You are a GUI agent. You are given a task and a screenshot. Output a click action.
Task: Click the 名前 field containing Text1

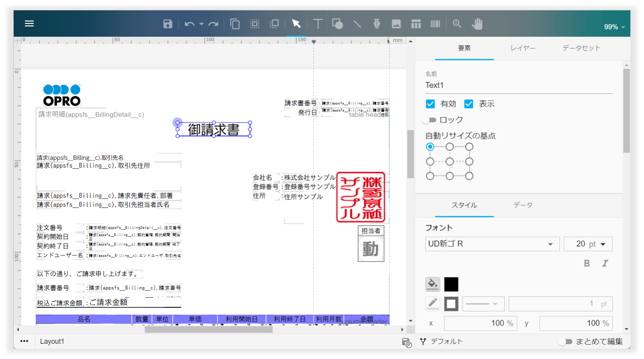click(519, 85)
